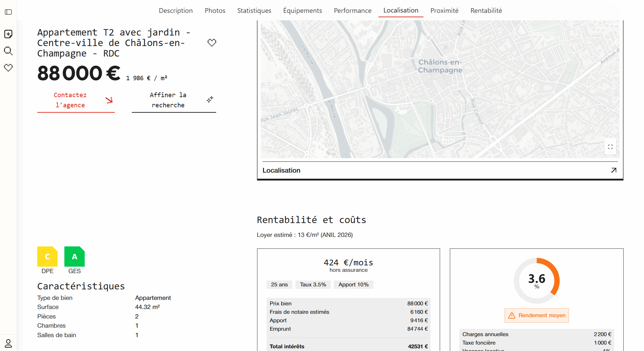This screenshot has height=351, width=644.
Task: Open the Proximité tab
Action: point(444,10)
